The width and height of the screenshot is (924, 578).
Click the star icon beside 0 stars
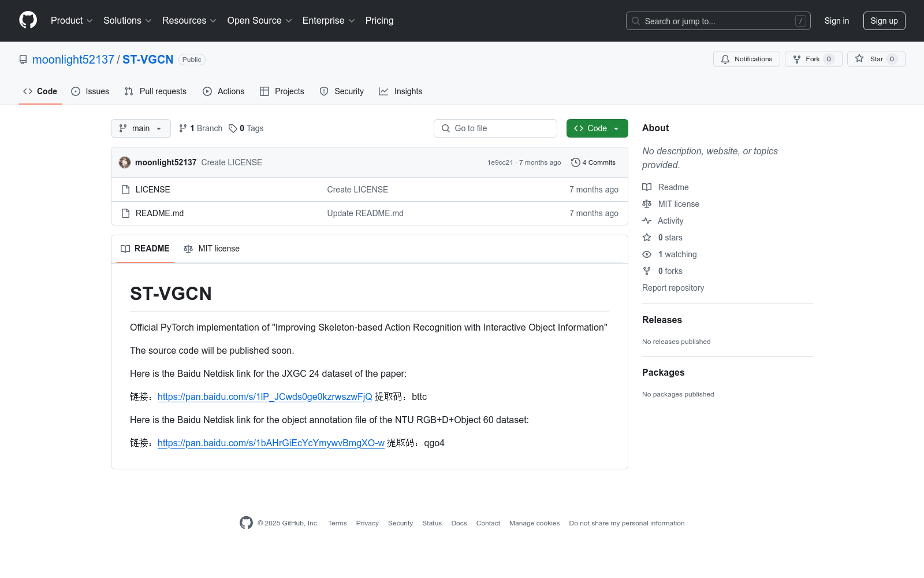click(647, 238)
